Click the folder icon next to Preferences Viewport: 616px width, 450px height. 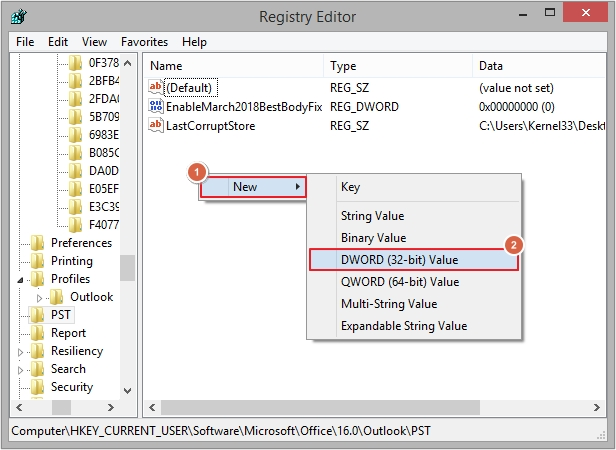point(37,243)
